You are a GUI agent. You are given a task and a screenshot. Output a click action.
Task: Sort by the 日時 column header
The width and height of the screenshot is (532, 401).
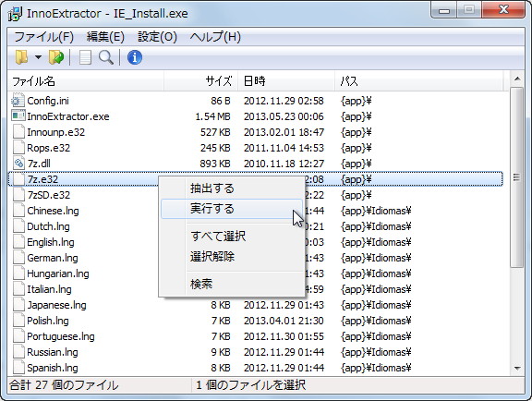(x=286, y=80)
